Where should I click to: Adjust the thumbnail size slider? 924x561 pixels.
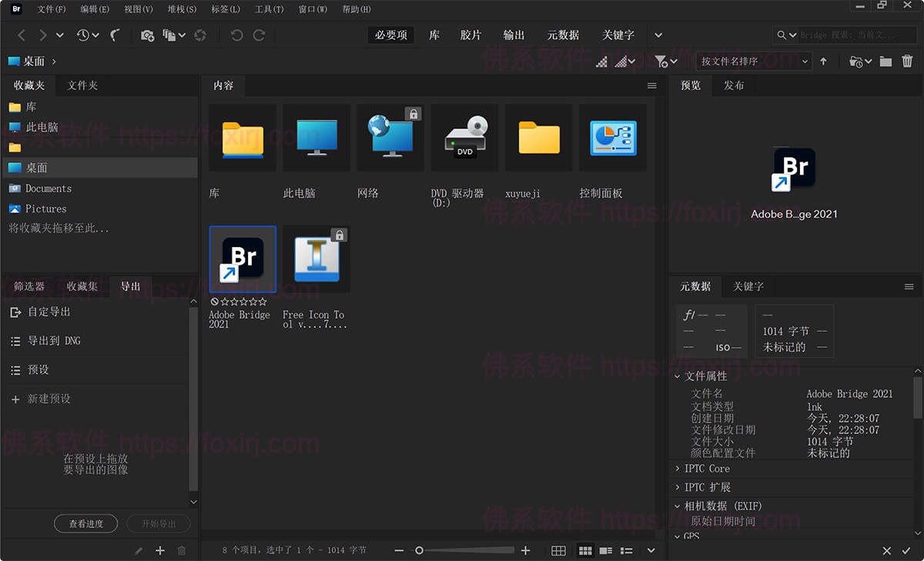click(x=420, y=550)
